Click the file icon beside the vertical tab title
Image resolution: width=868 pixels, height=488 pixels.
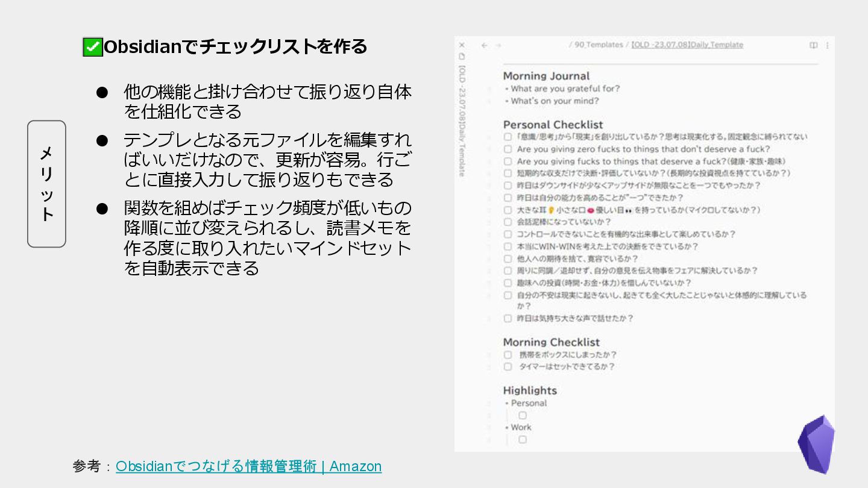[x=462, y=56]
